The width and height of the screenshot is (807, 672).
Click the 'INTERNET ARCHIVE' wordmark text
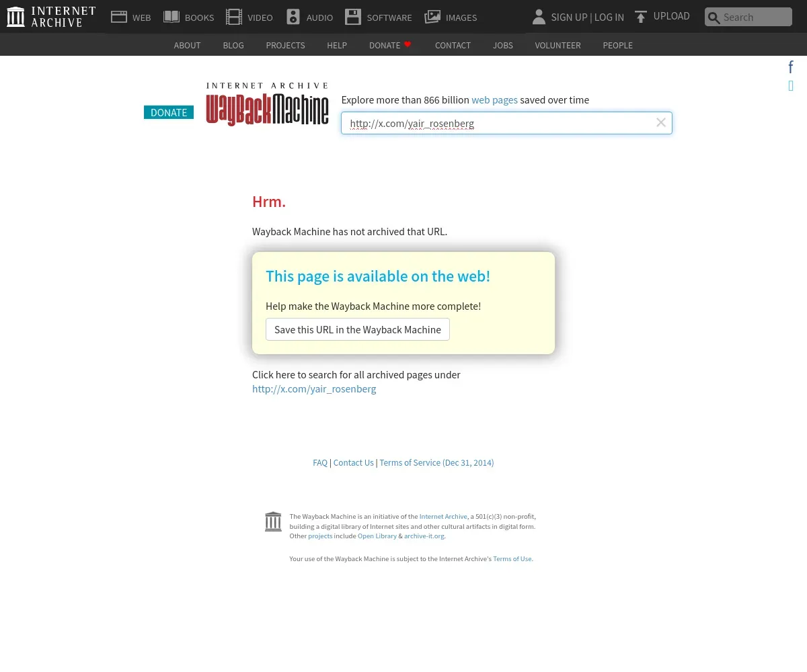point(63,17)
